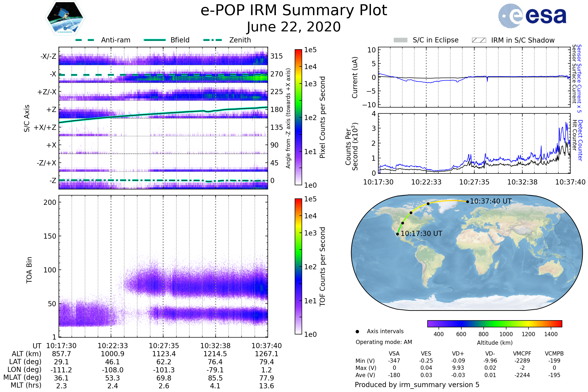The image size is (588, 392).
Task: Click the MLAT (deg) row label
Action: (23, 377)
